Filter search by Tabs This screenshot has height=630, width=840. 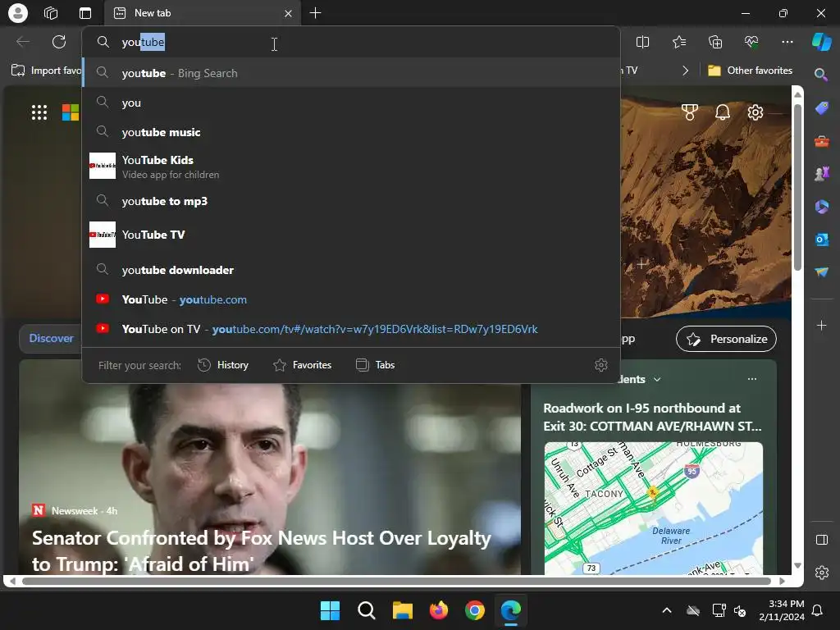click(376, 365)
